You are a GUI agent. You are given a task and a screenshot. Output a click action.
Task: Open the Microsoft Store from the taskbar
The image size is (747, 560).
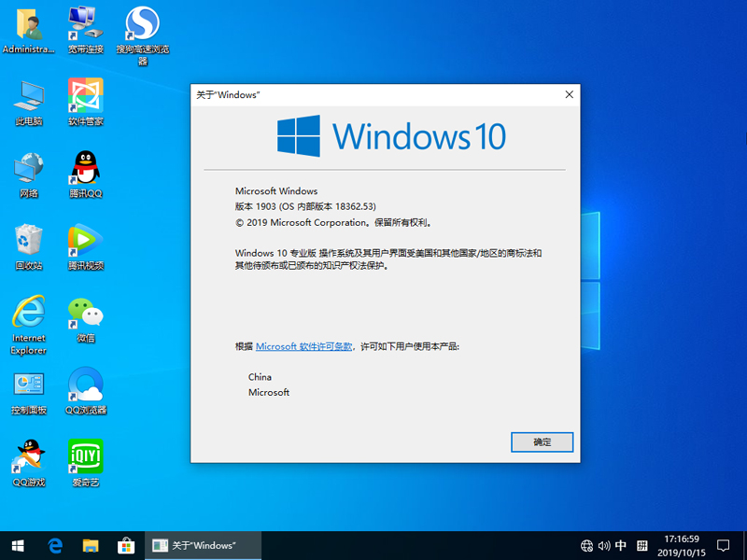[124, 545]
